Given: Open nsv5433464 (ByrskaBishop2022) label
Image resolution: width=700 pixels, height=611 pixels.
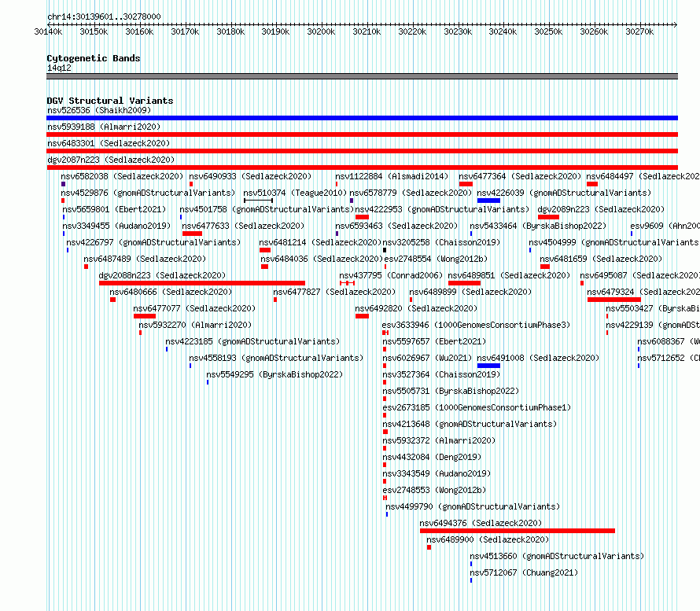Looking at the screenshot, I should coord(538,226).
